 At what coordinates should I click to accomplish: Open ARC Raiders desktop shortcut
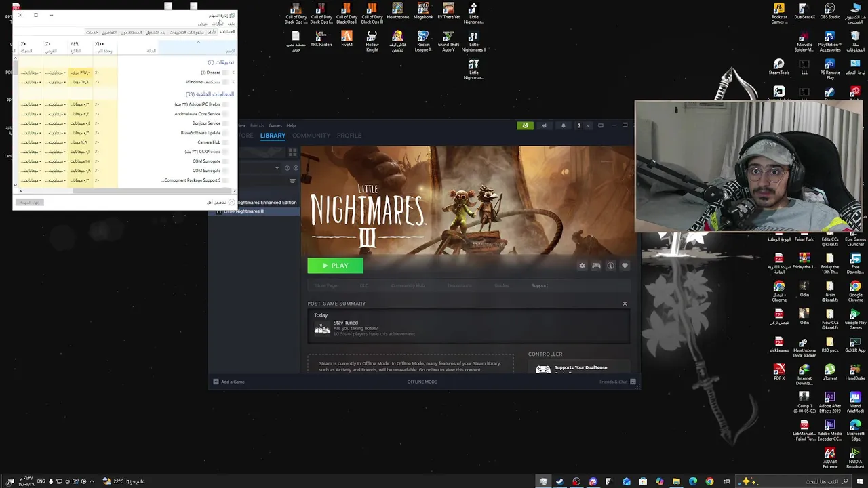point(321,39)
